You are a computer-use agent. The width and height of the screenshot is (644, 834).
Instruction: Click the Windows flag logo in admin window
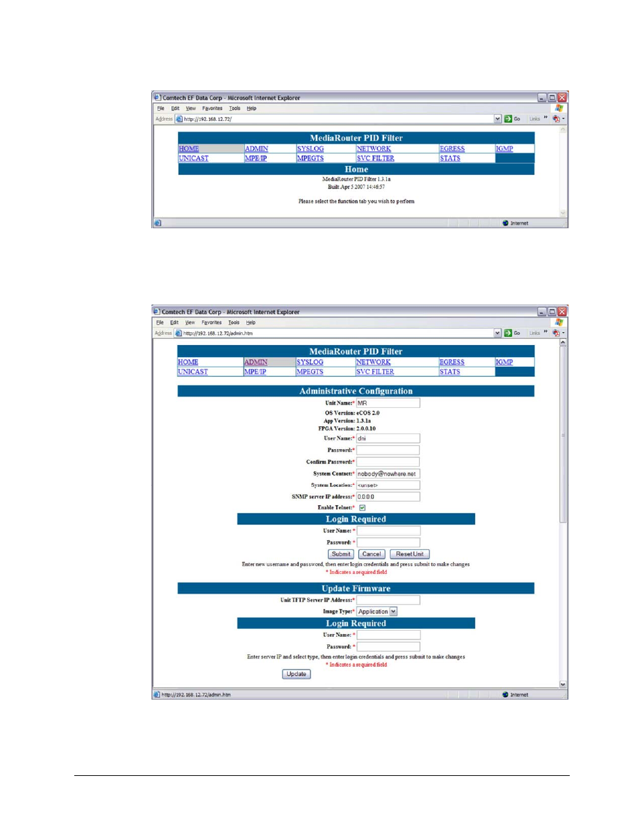point(559,322)
